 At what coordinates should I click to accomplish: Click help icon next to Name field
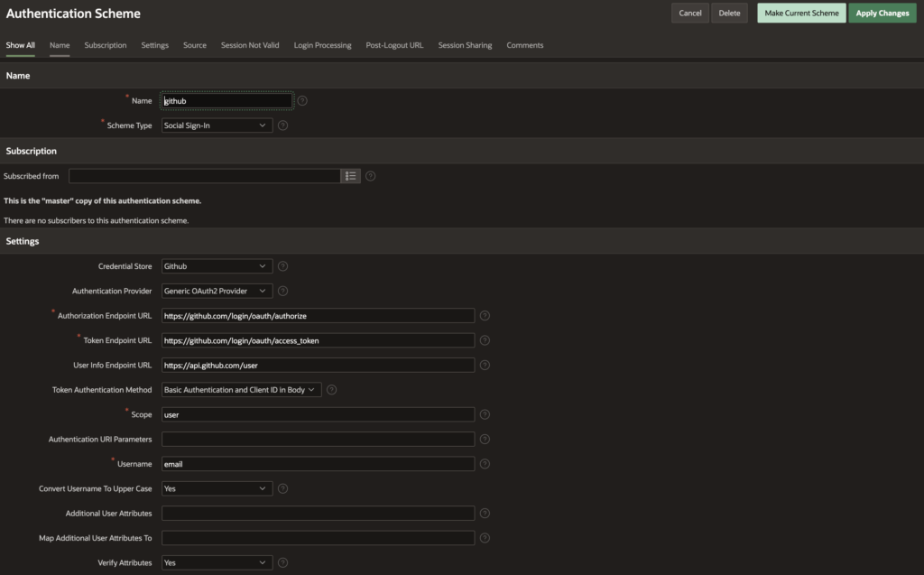click(x=302, y=101)
